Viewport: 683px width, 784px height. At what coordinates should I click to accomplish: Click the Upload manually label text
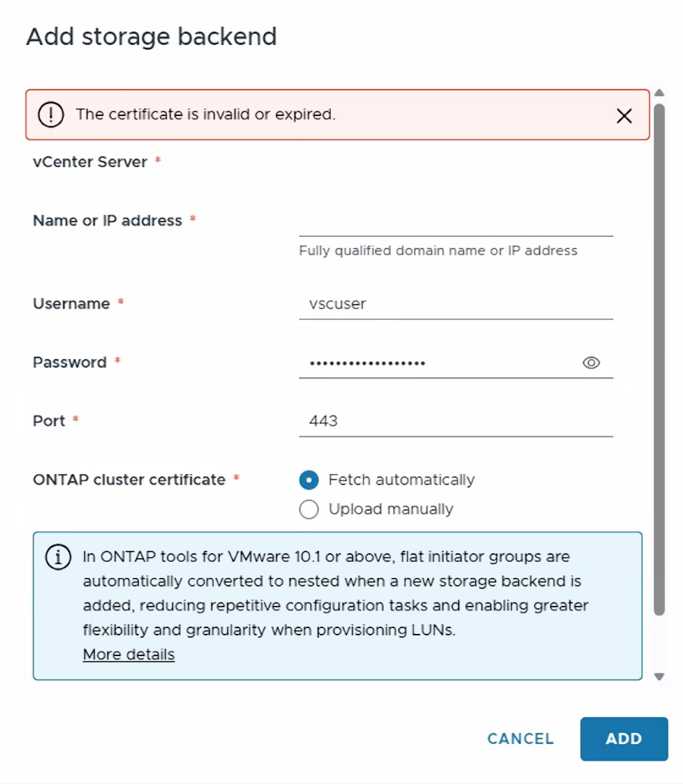click(391, 509)
